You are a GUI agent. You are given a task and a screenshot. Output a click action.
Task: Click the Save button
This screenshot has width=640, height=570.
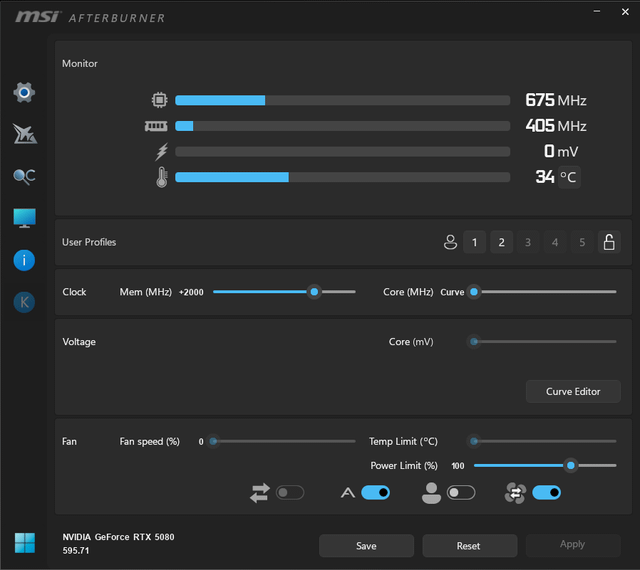[366, 546]
